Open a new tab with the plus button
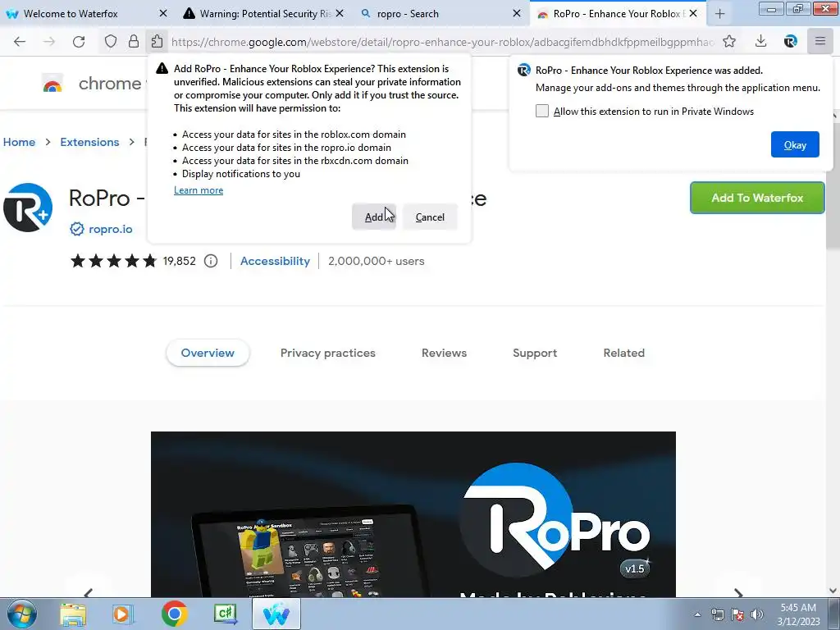Viewport: 840px width, 630px height. [720, 14]
